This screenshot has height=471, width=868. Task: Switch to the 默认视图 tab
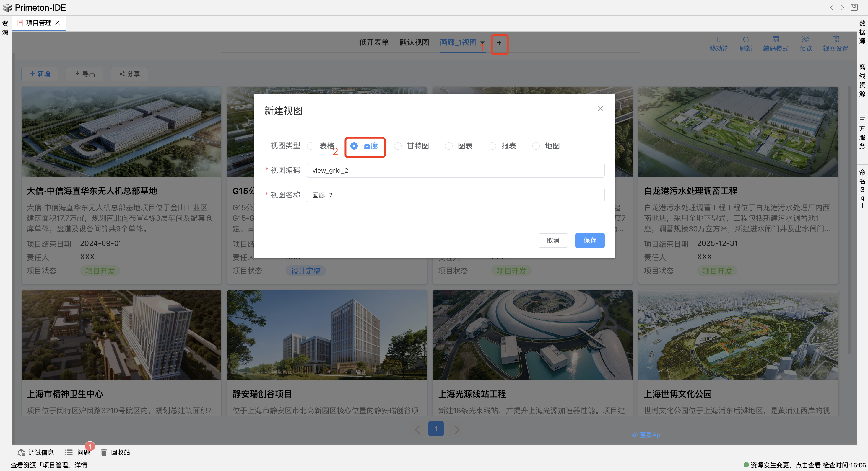(x=414, y=42)
